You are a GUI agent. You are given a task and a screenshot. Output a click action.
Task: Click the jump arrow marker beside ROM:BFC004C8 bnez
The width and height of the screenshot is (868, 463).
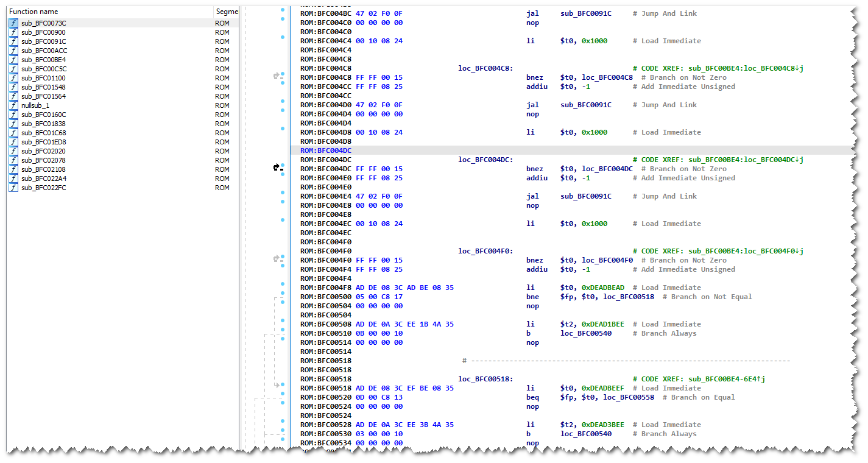(x=278, y=76)
